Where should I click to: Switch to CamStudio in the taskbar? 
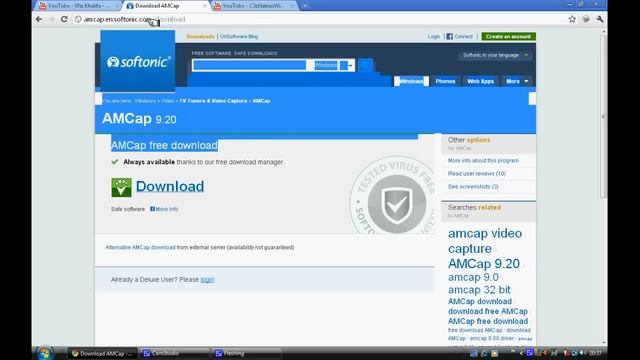point(174,353)
